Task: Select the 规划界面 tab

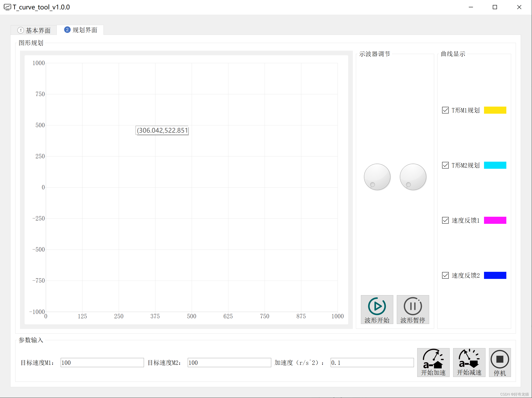Action: [81, 30]
